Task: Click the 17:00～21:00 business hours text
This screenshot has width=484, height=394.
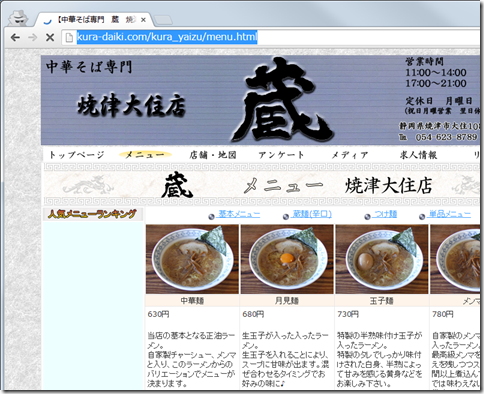Action: tap(436, 83)
